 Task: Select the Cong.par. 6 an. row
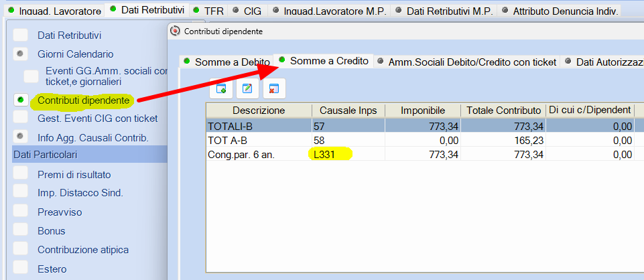click(425, 155)
